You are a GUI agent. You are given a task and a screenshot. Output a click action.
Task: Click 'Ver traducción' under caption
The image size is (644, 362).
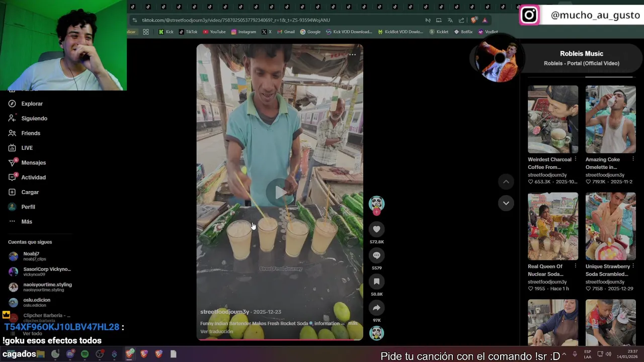tap(216, 331)
